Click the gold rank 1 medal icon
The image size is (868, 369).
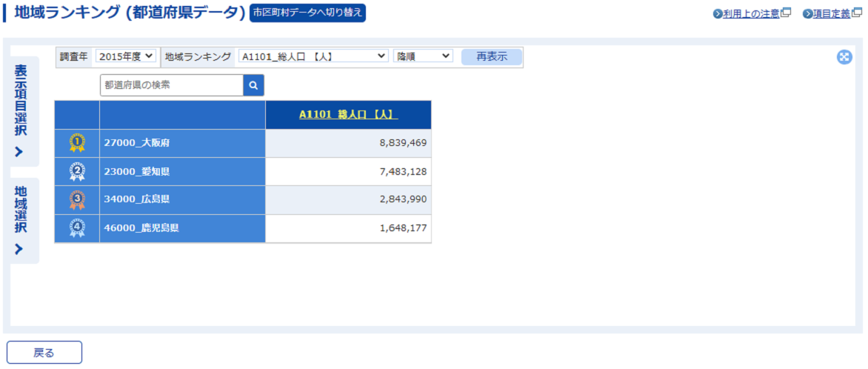coord(77,143)
